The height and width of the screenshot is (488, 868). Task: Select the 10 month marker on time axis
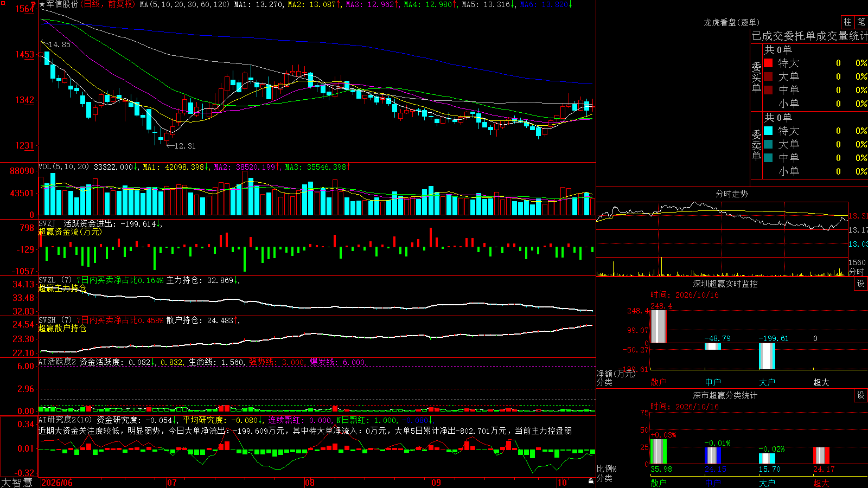pyautogui.click(x=562, y=483)
